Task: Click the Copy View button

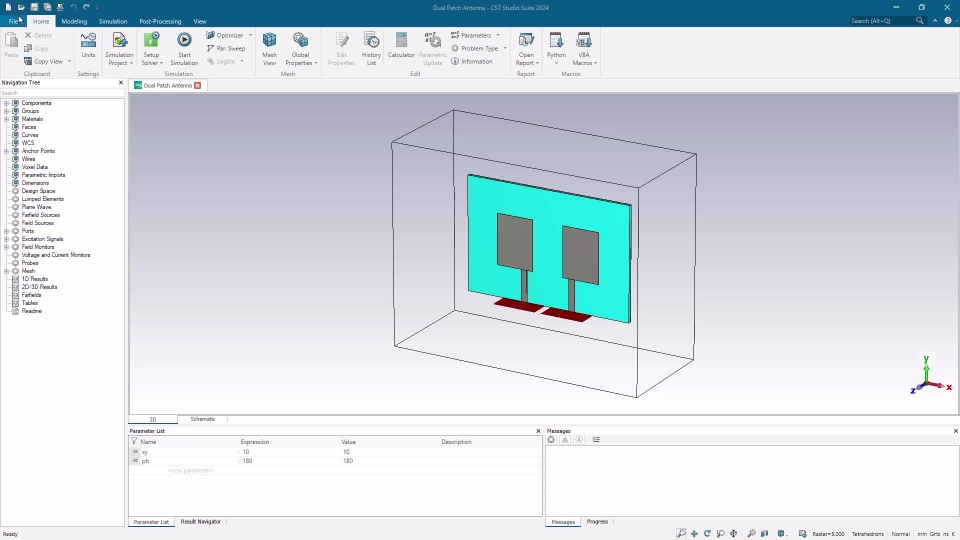Action: (x=43, y=61)
